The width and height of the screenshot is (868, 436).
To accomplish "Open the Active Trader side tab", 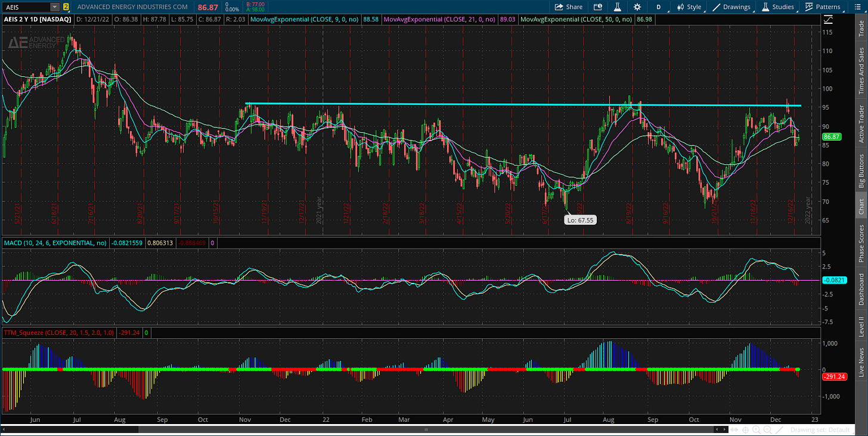I will (x=861, y=124).
